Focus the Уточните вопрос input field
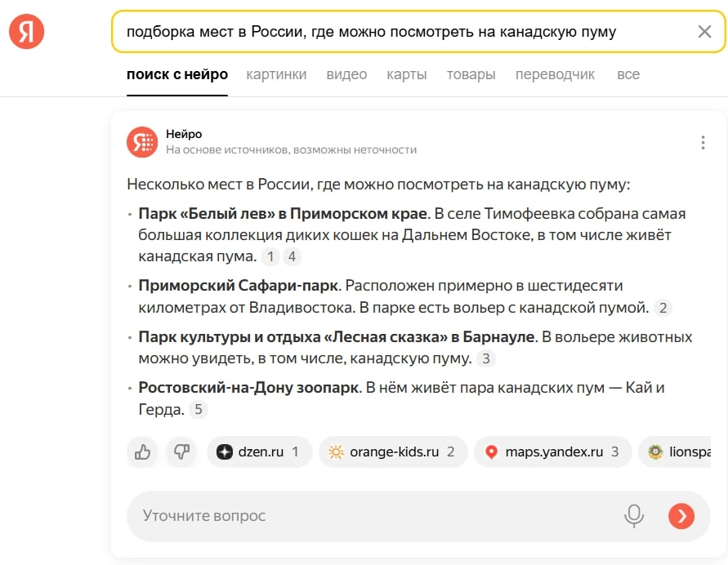 pyautogui.click(x=368, y=516)
